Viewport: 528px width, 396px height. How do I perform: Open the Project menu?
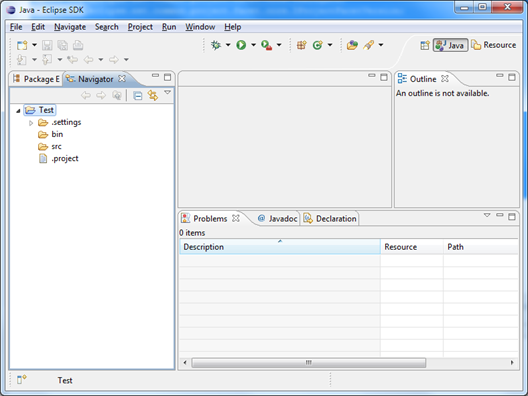click(140, 27)
